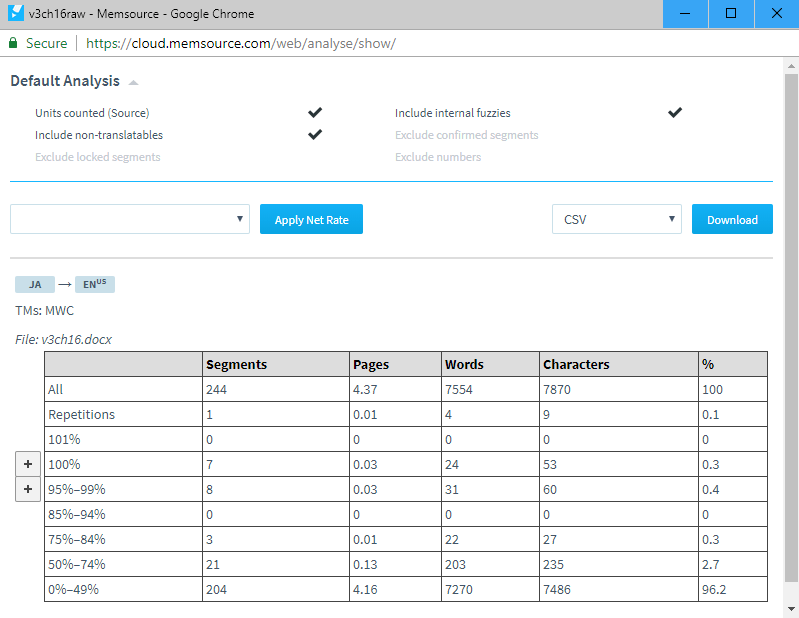This screenshot has width=799, height=618.
Task: Open the empty net rate scheme dropdown
Action: (130, 220)
